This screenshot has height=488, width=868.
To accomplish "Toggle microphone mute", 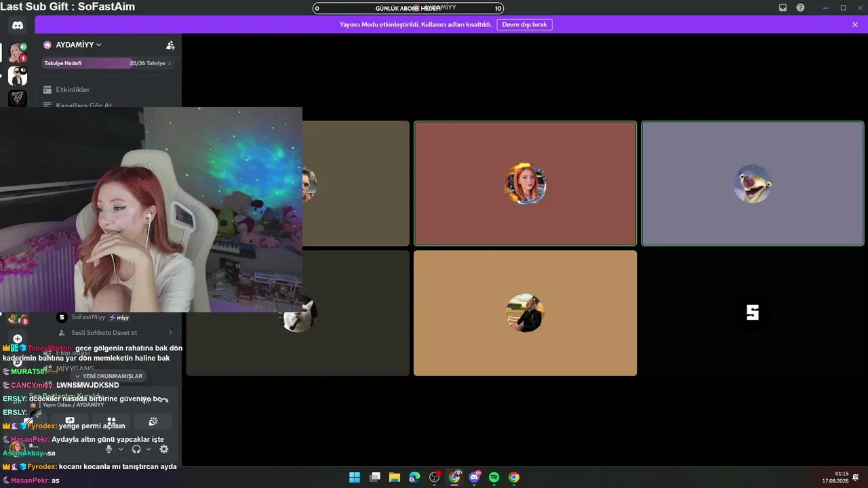I will click(108, 449).
